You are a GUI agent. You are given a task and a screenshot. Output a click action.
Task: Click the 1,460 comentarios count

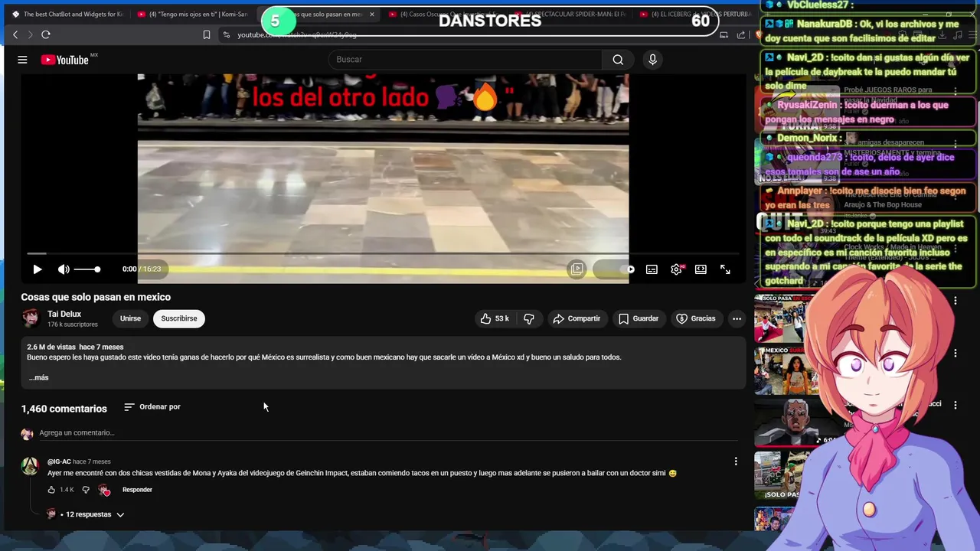tap(64, 409)
